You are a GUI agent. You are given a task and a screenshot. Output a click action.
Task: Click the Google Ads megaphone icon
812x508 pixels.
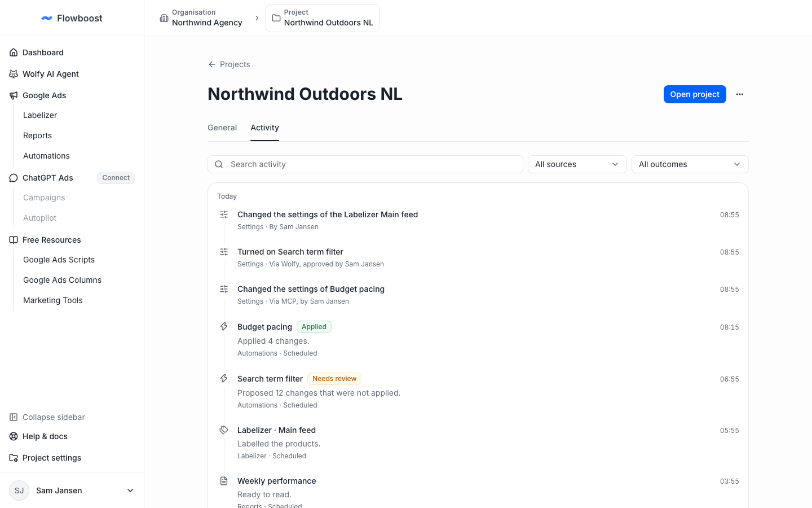pyautogui.click(x=14, y=95)
